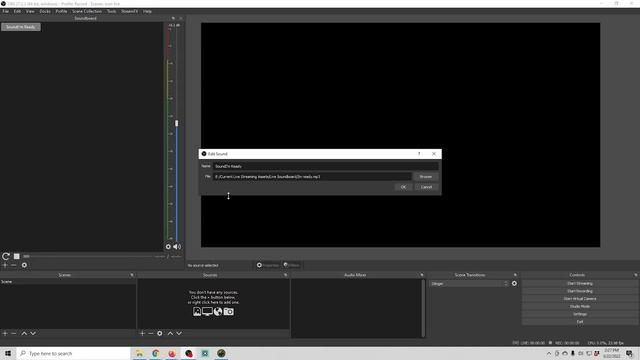640x360 pixels.
Task: Open the Windows notification center
Action: point(629,353)
